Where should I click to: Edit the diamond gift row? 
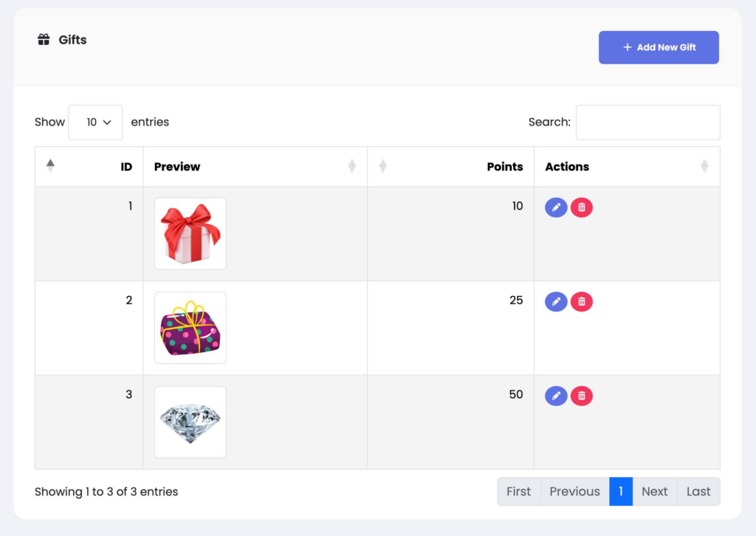pyautogui.click(x=556, y=396)
